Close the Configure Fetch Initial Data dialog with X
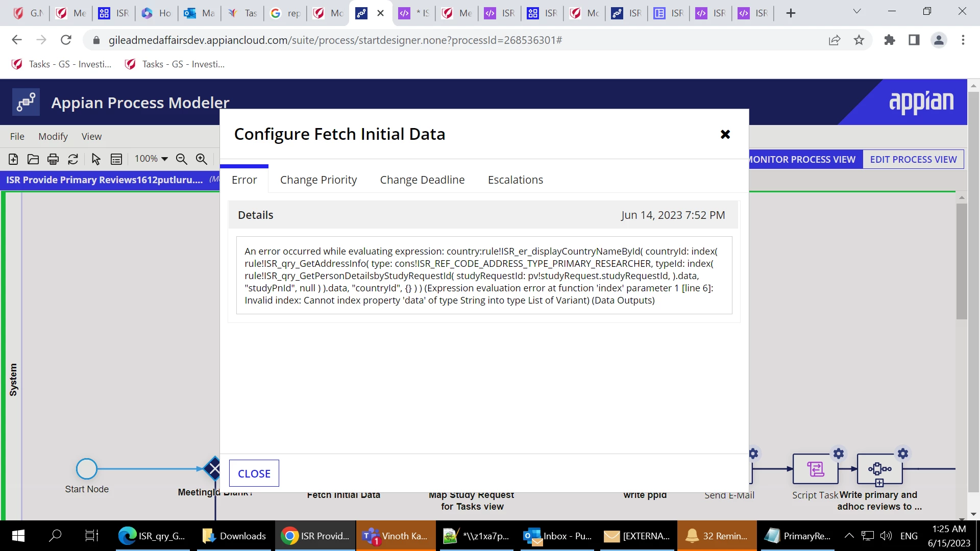The image size is (980, 551). pos(725,134)
